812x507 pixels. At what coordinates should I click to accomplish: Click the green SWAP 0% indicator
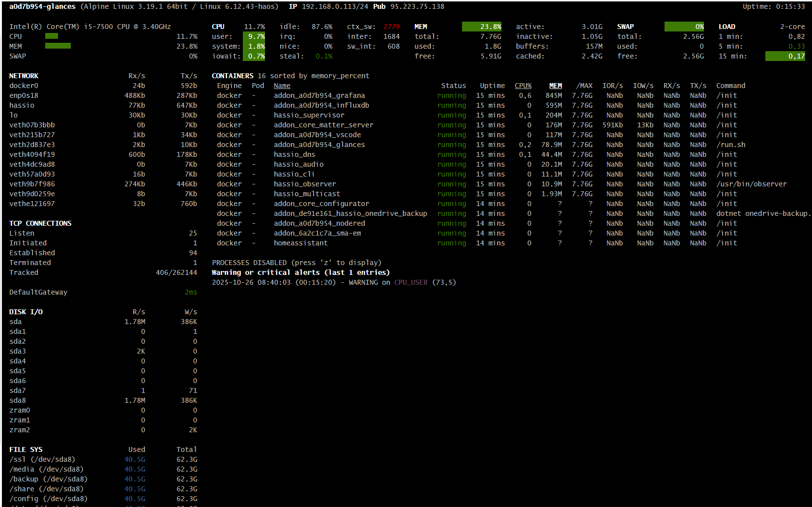[684, 27]
